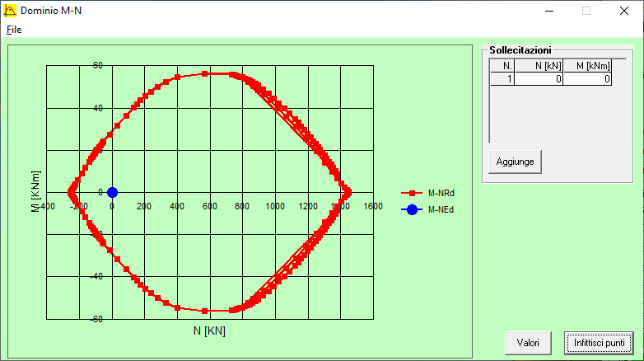Select the blue M-NEd point on the chart
This screenshot has width=644, height=361.
click(112, 192)
